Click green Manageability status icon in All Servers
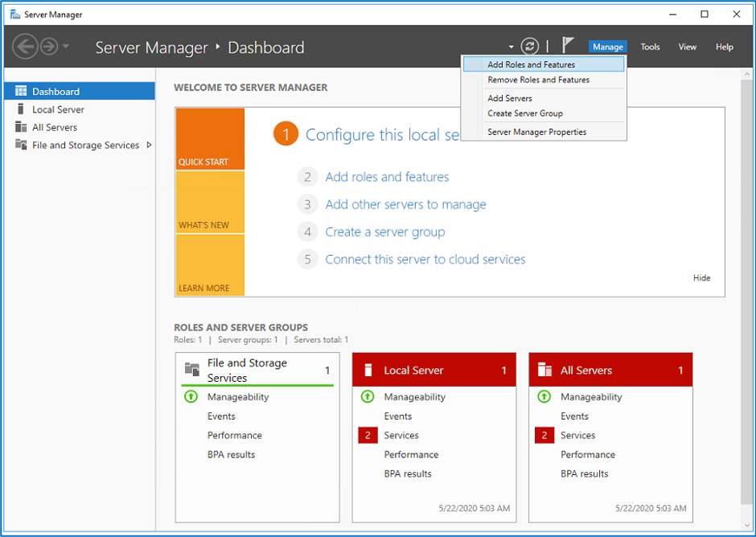This screenshot has width=756, height=537. pos(544,397)
